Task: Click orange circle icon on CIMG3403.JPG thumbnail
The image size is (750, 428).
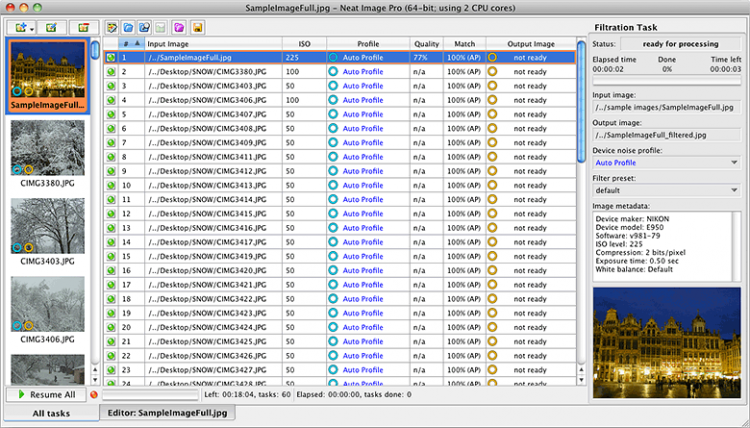Action: tap(29, 247)
